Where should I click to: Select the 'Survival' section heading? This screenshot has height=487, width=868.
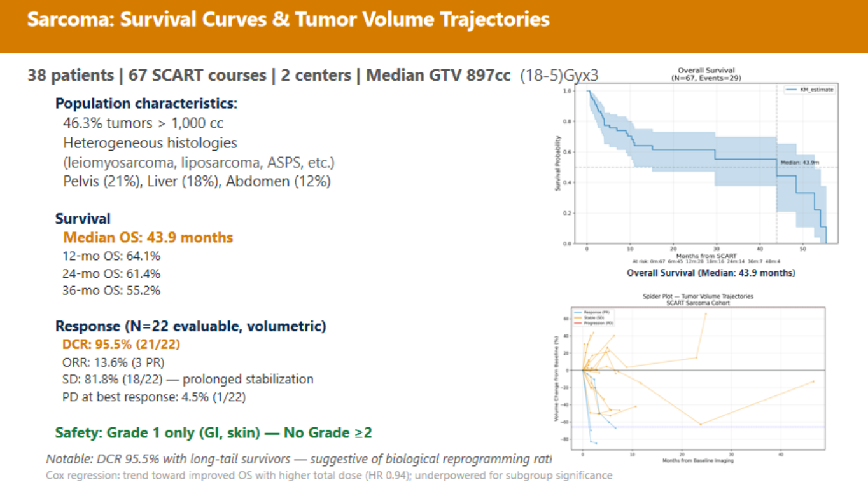click(x=83, y=219)
